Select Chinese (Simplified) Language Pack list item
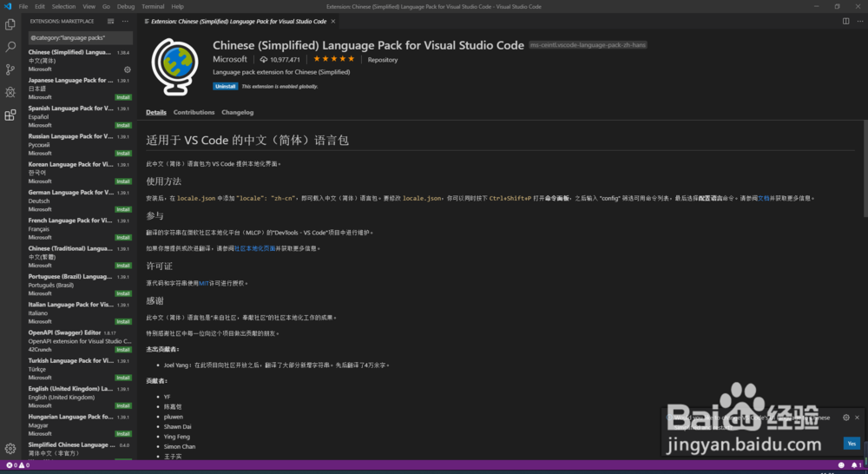This screenshot has width=868, height=474. coord(80,61)
